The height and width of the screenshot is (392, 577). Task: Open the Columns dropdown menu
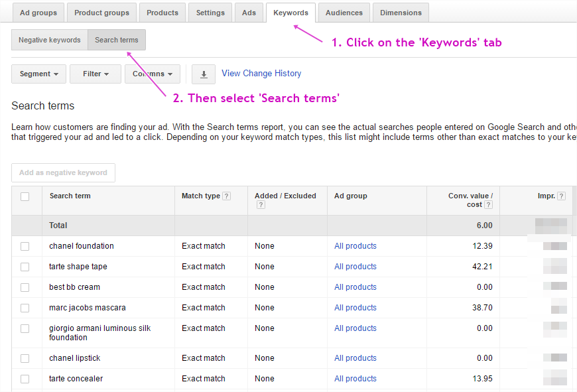(153, 74)
